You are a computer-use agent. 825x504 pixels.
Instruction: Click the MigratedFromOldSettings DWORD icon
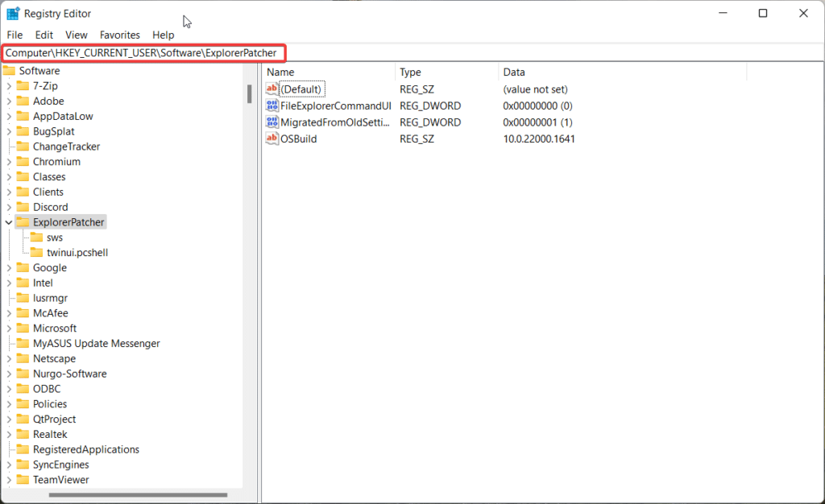click(272, 122)
